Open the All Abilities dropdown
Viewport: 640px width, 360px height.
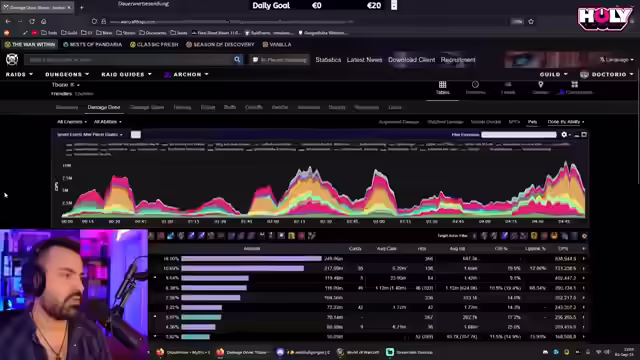click(107, 122)
